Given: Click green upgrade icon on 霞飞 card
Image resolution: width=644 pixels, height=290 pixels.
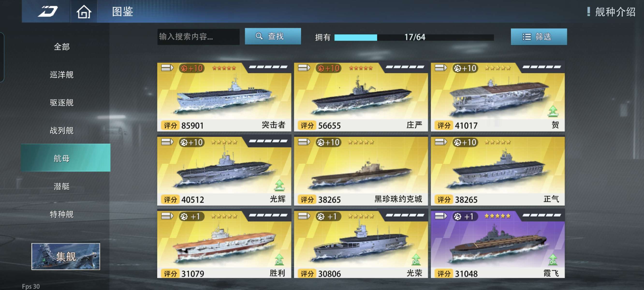Looking at the screenshot, I should [x=553, y=260].
